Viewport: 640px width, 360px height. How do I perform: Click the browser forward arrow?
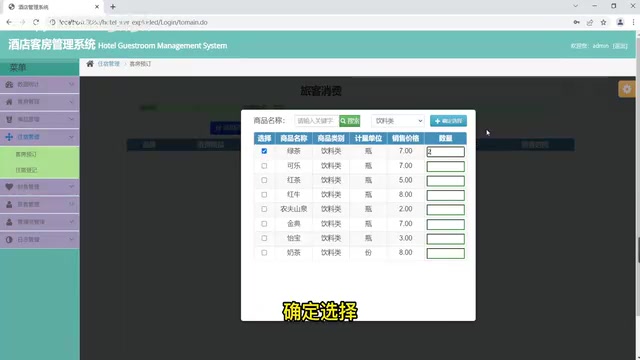22,22
